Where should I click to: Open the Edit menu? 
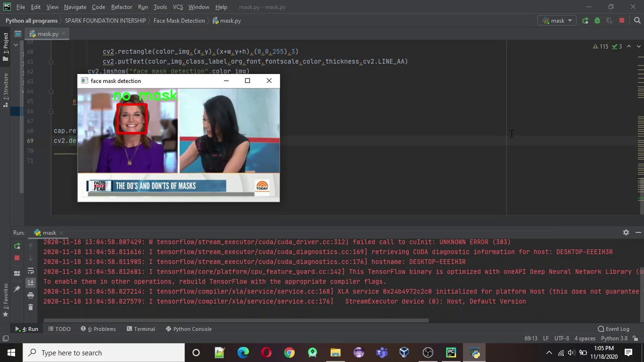pos(36,7)
